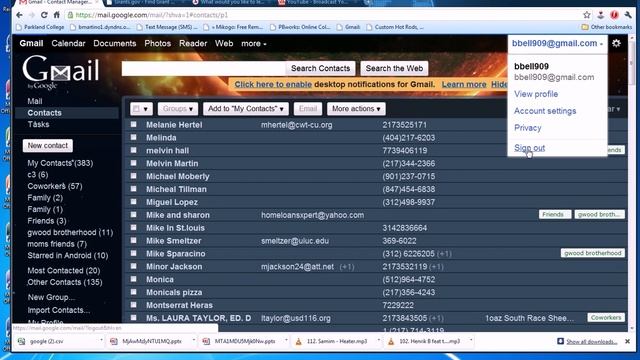
Task: Click the New contact button
Action: [48, 145]
